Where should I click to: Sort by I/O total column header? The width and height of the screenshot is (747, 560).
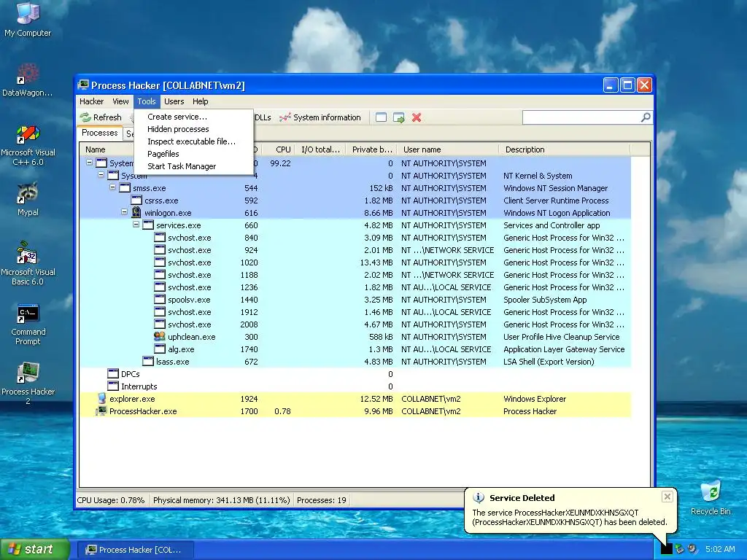(x=321, y=149)
